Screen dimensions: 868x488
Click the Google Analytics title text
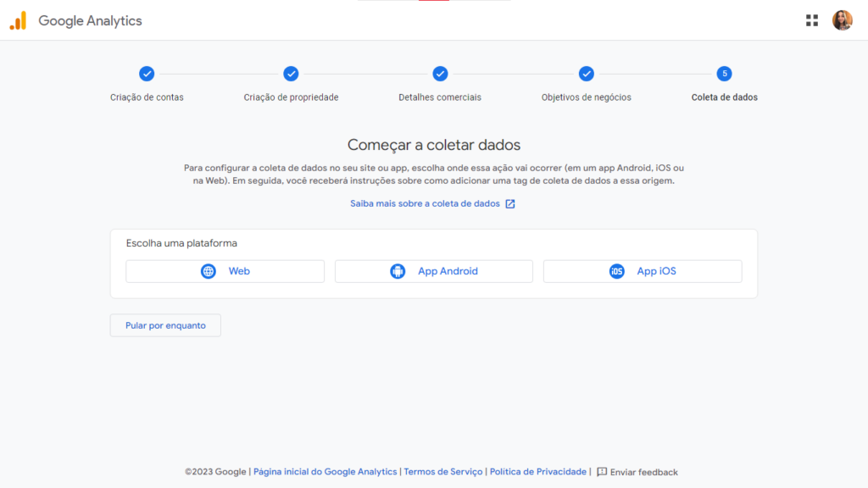(x=90, y=21)
